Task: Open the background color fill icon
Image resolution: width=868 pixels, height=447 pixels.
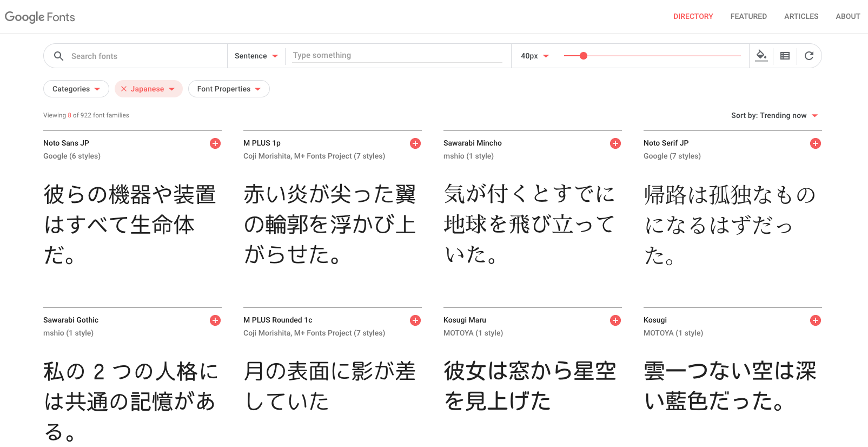Action: [761, 56]
